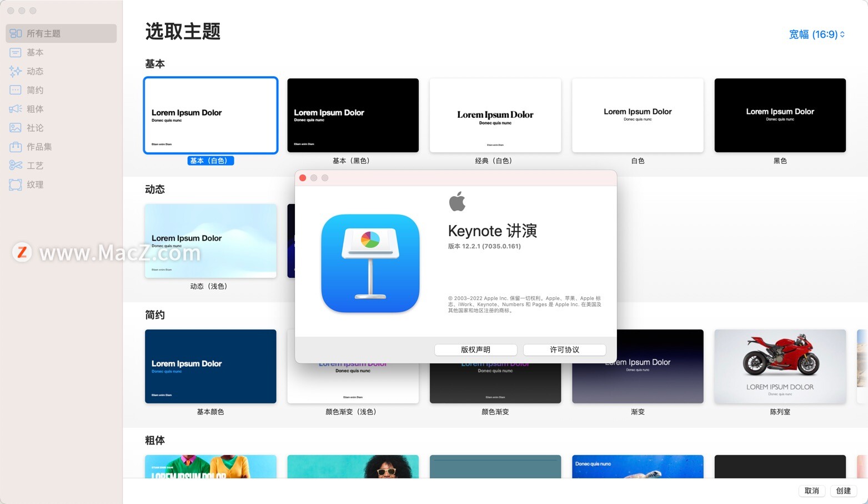868x504 pixels.
Task: Open 版权声明 in the About dialog
Action: 475,350
